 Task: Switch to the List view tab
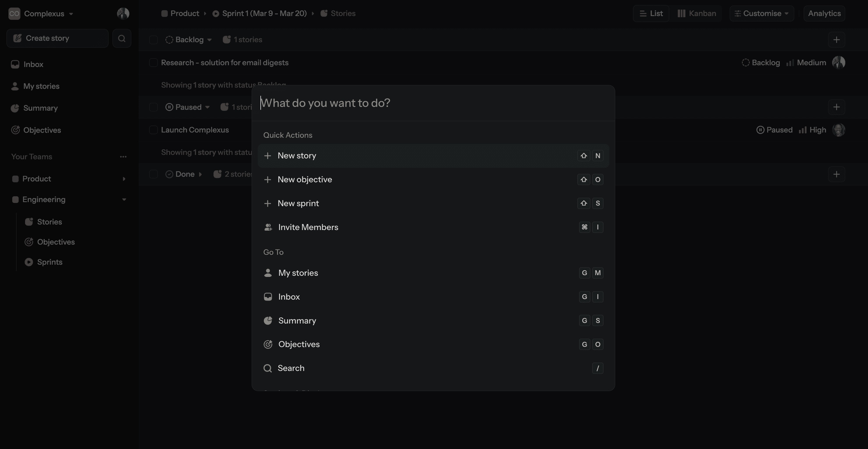tap(650, 13)
